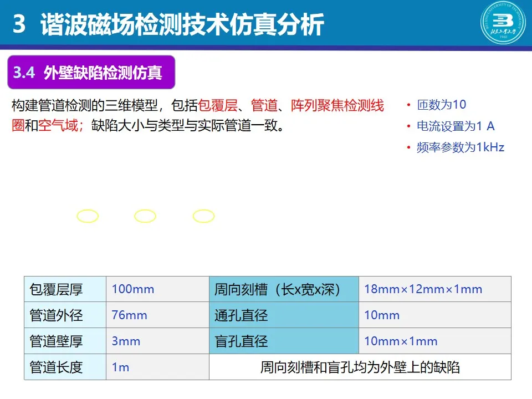Click the red 阵列聚焦检测线 text
Screen dimensions: 532x399
point(337,105)
